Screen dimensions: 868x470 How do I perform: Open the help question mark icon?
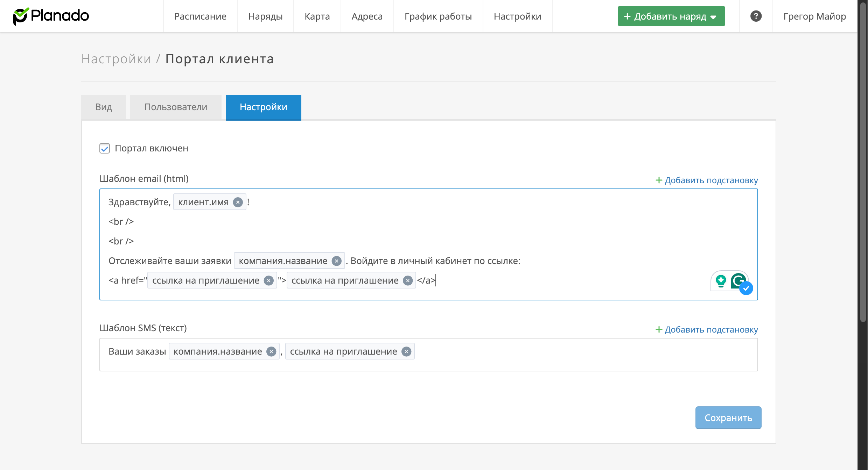pyautogui.click(x=756, y=16)
